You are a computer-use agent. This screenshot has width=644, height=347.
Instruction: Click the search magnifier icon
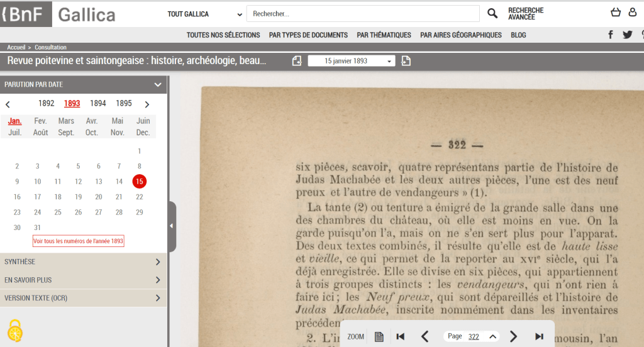point(492,14)
